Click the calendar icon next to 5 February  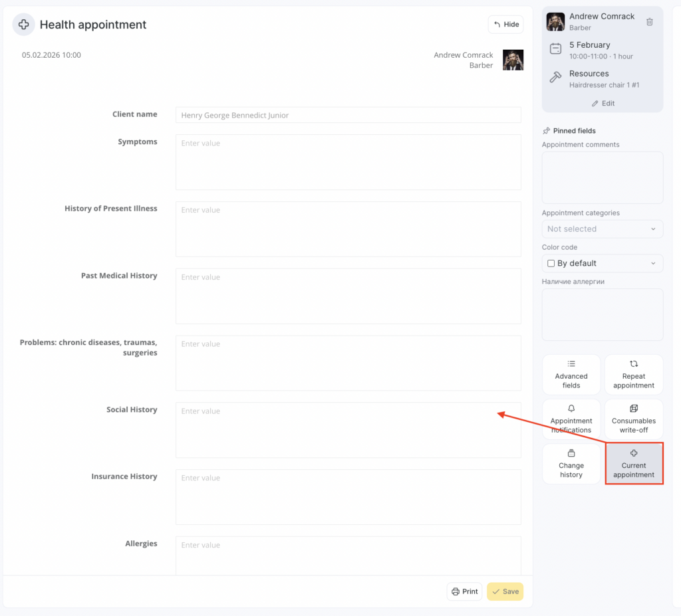click(x=555, y=49)
